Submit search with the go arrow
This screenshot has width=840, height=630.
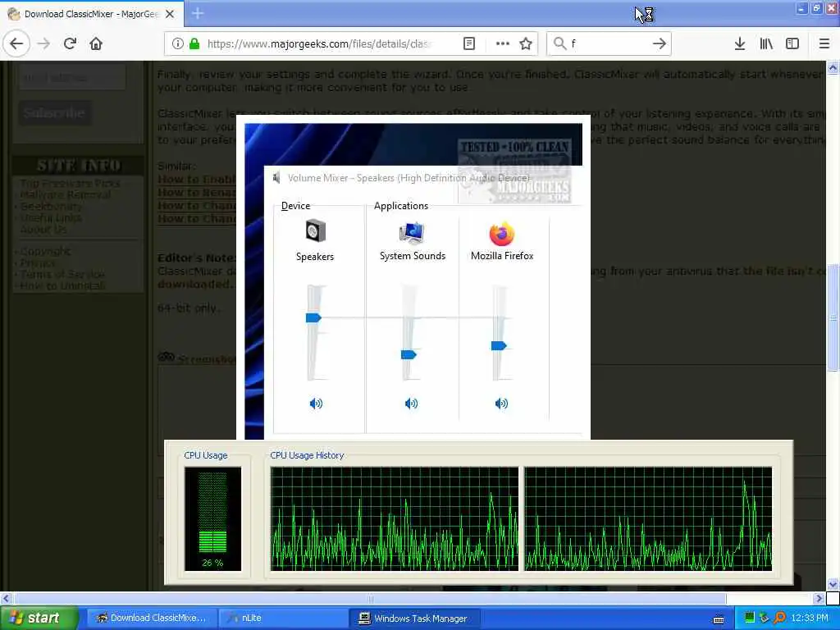(660, 43)
